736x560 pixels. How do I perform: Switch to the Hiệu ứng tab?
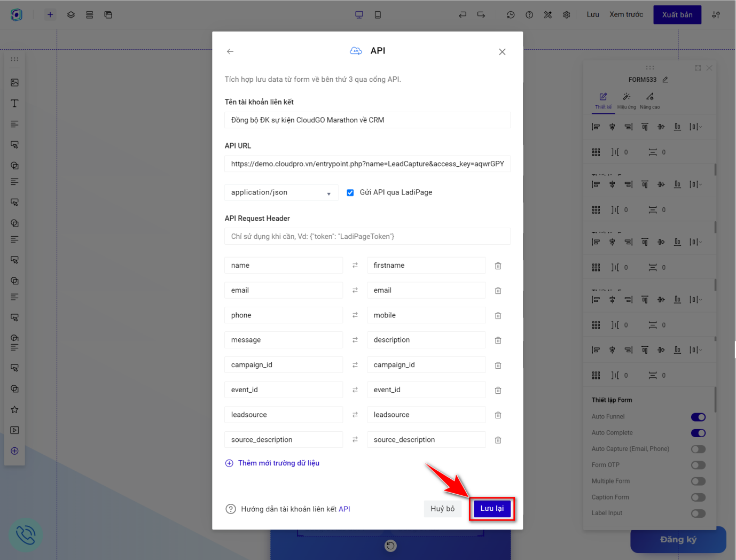[627, 99]
